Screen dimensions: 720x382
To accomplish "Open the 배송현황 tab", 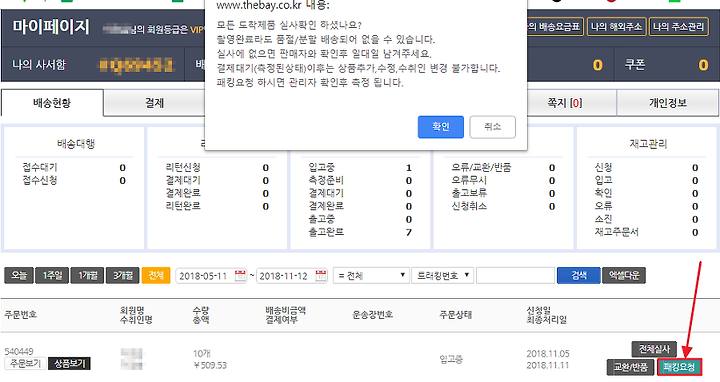I will (52, 103).
